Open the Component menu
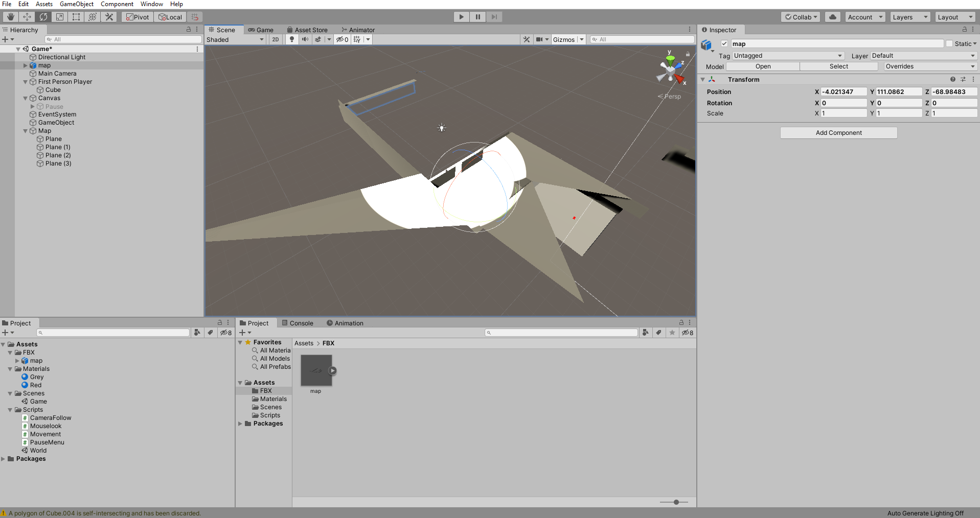980x518 pixels. (117, 4)
